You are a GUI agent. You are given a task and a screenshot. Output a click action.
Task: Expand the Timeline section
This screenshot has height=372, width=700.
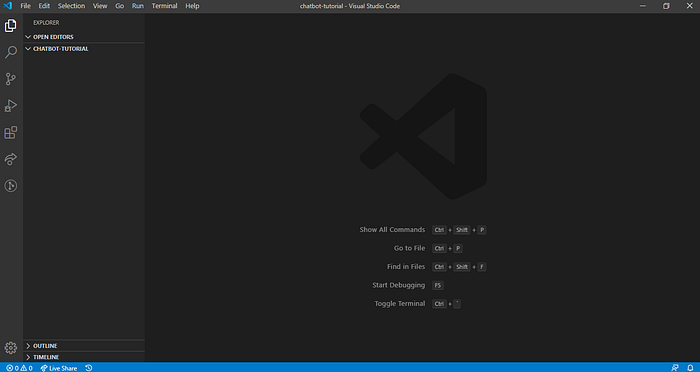(84, 357)
